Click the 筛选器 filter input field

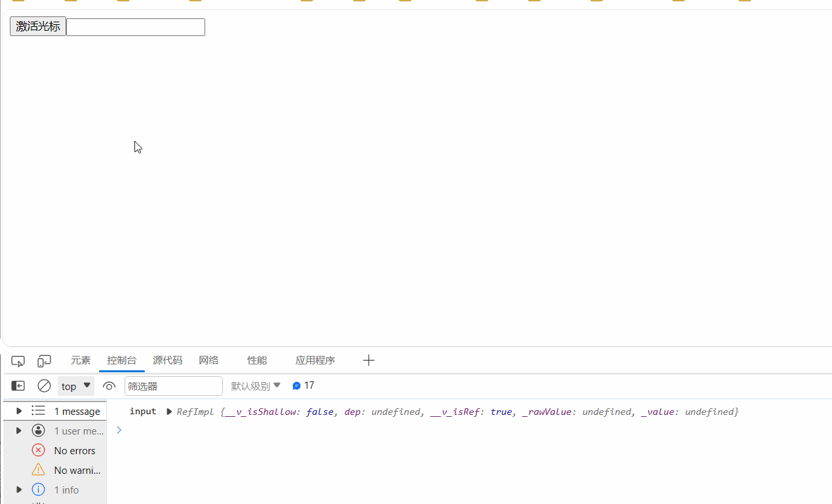coord(173,385)
